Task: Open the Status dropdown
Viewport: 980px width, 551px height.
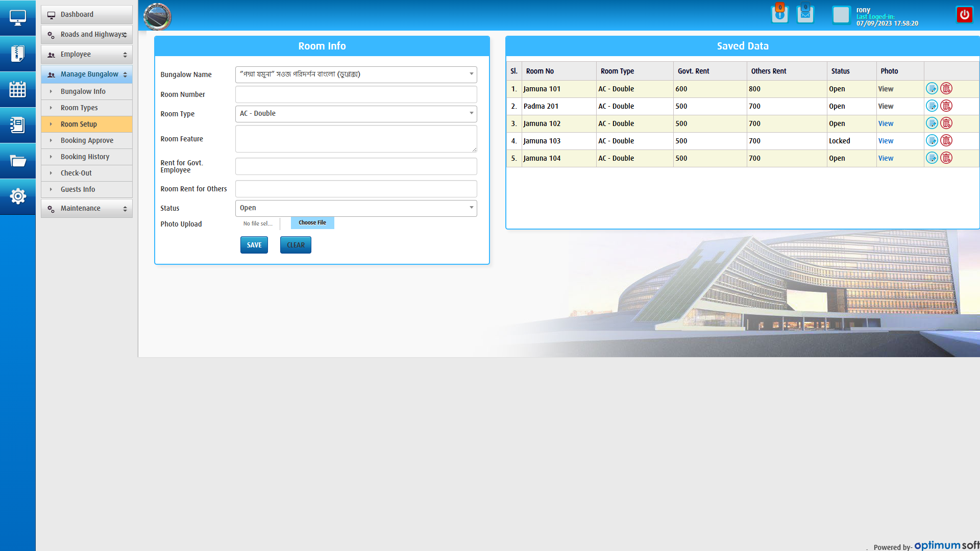Action: tap(356, 208)
